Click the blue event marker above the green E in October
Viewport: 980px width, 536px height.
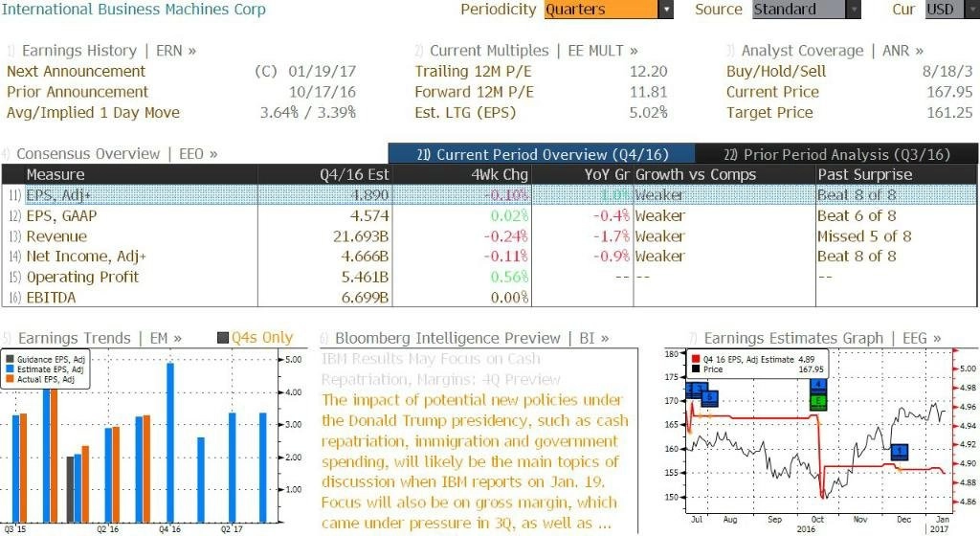tap(818, 386)
